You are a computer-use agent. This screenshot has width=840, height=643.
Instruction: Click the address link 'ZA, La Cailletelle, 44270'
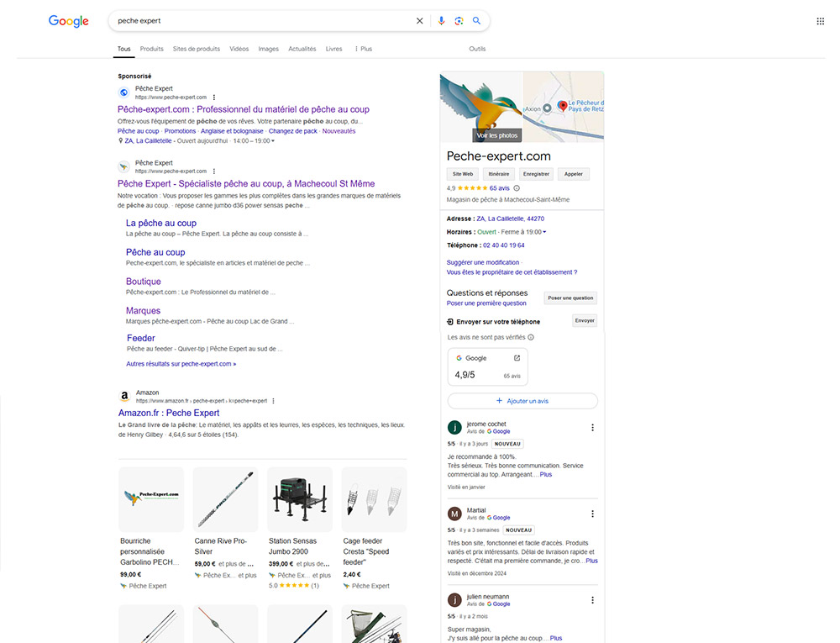pos(511,219)
